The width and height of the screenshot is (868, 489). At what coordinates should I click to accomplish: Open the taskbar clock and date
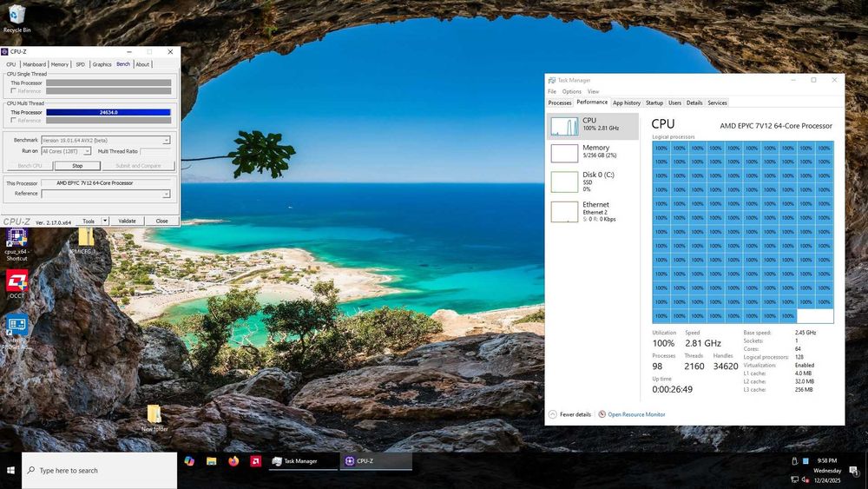827,470
